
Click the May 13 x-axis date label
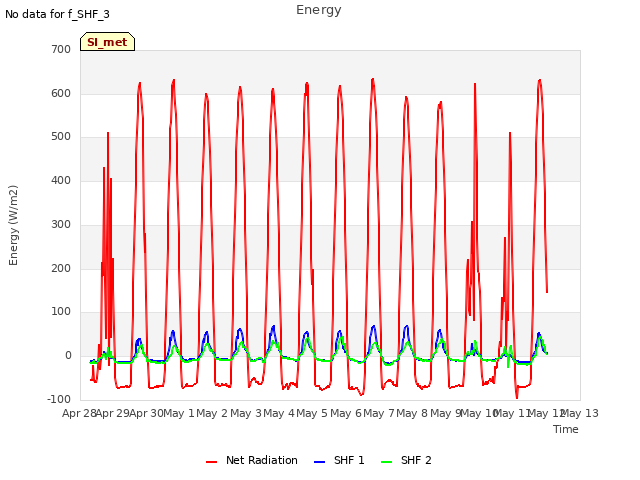[x=580, y=413]
